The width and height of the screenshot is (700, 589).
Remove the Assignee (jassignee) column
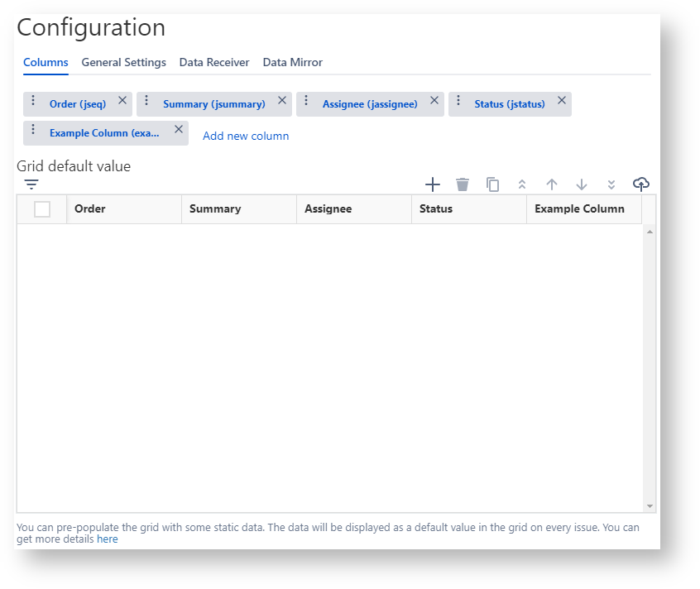tap(434, 101)
